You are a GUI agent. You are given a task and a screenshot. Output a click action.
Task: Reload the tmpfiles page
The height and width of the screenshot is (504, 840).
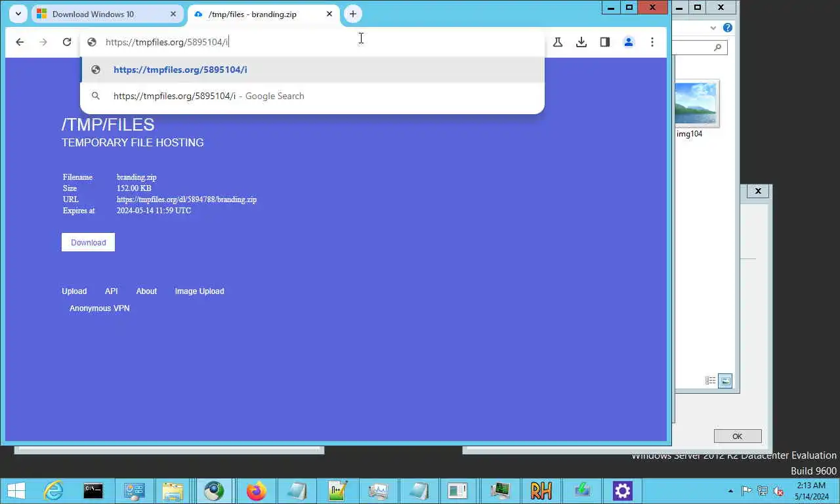pos(67,42)
